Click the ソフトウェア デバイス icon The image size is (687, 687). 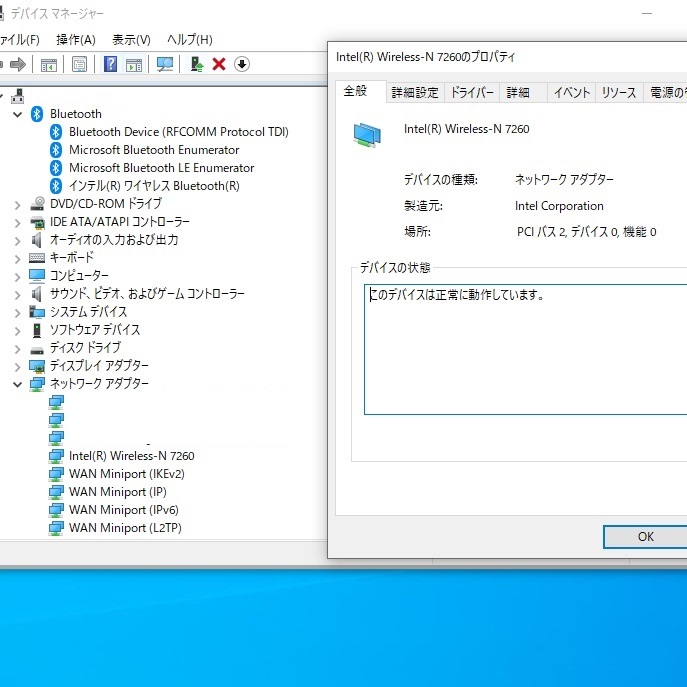37,330
